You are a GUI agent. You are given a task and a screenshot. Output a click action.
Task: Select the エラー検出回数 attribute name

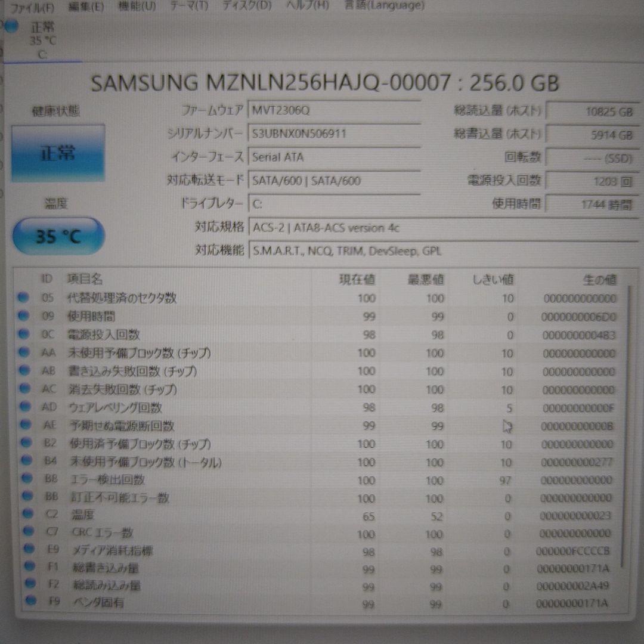pos(107,479)
